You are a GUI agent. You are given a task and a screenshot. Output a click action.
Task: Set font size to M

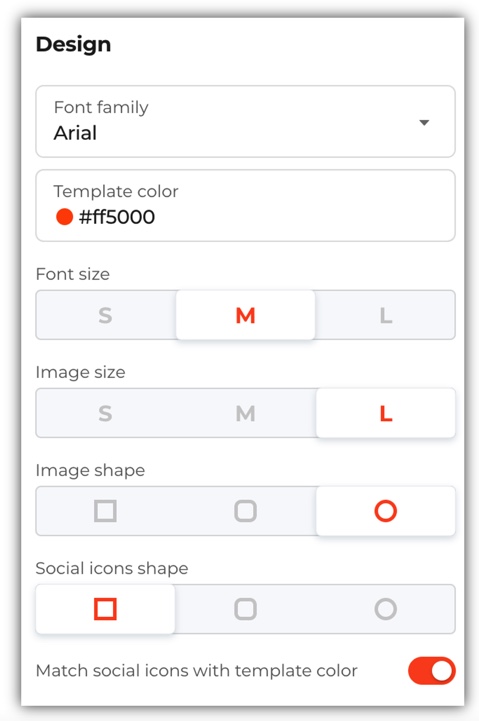(245, 315)
